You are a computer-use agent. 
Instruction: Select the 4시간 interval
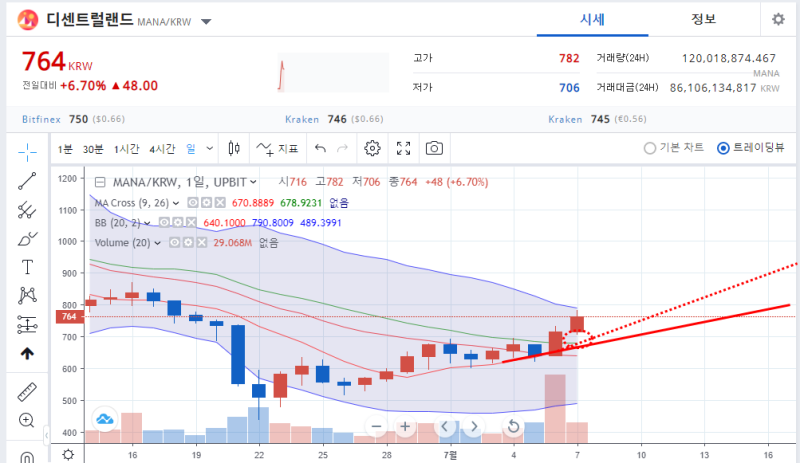pos(162,149)
